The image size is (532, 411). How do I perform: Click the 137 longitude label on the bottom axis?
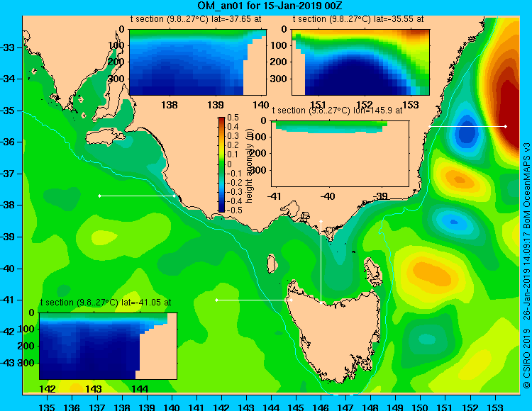[x=97, y=407]
